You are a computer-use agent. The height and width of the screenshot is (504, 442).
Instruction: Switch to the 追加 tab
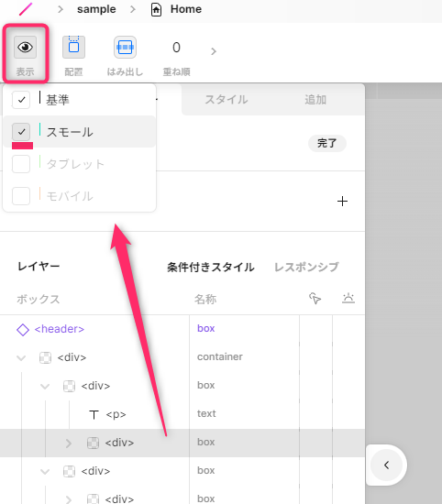pyautogui.click(x=315, y=99)
